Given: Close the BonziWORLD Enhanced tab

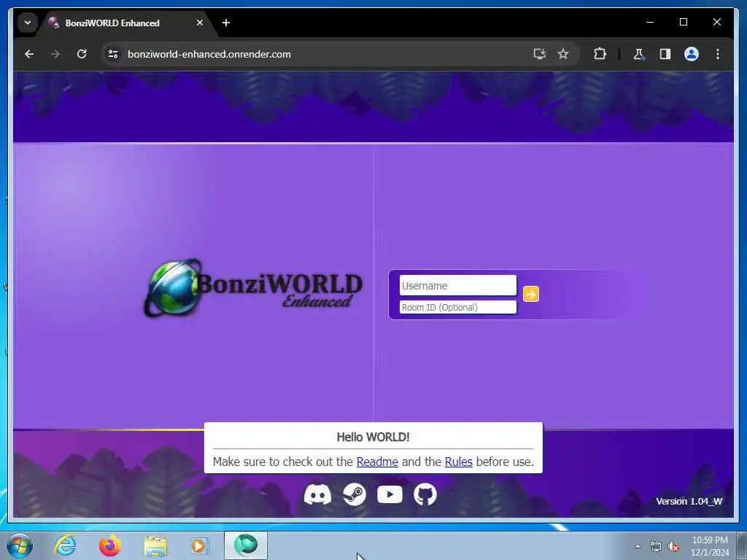Looking at the screenshot, I should point(200,23).
